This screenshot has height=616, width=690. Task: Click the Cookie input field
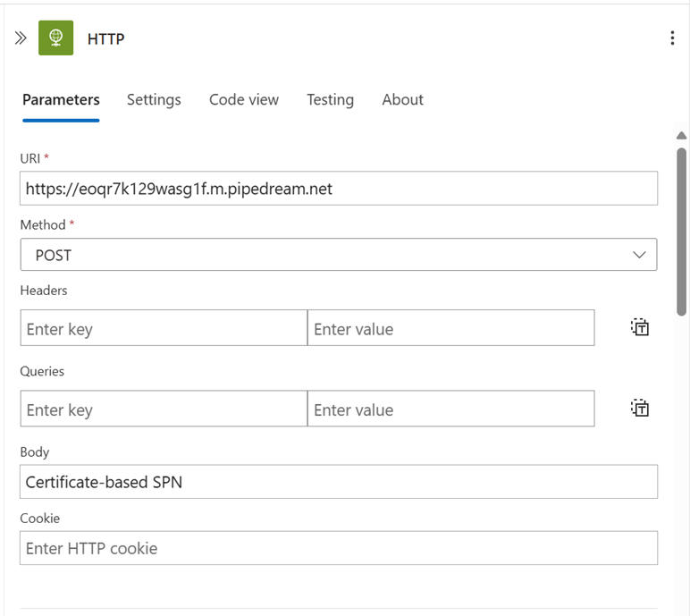338,548
